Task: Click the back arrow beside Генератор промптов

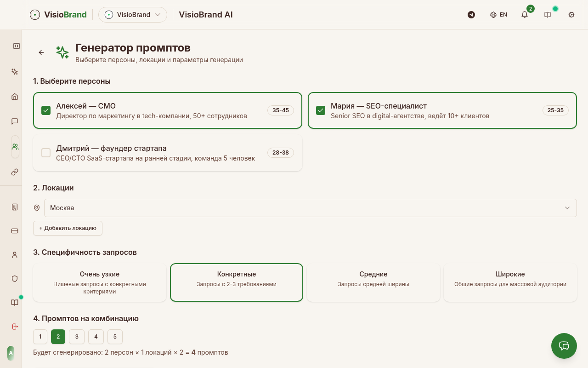Action: tap(41, 52)
